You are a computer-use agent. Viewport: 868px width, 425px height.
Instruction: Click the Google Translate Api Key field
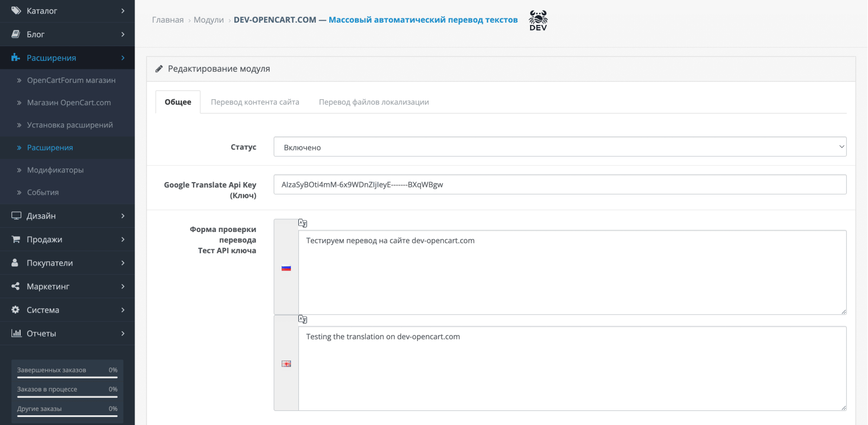(560, 184)
